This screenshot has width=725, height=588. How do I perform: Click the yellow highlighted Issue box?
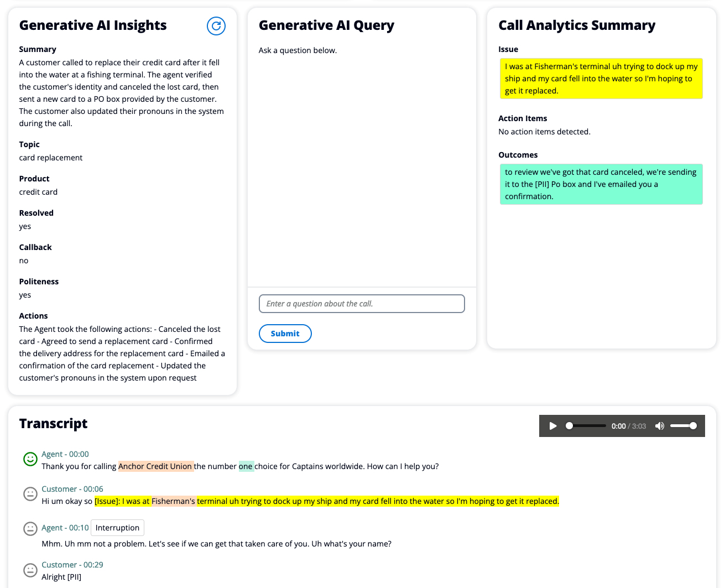pos(601,79)
